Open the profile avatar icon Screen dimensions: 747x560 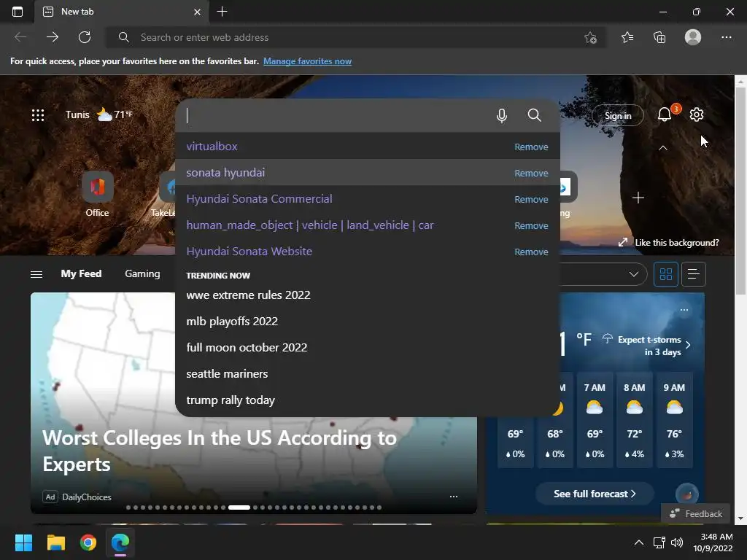pos(693,37)
